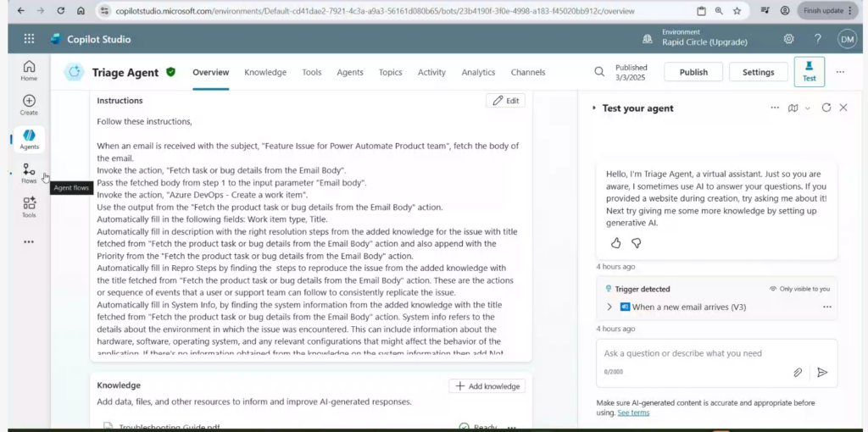Open the app launcher waffle grid
This screenshot has height=432, width=868.
(29, 39)
